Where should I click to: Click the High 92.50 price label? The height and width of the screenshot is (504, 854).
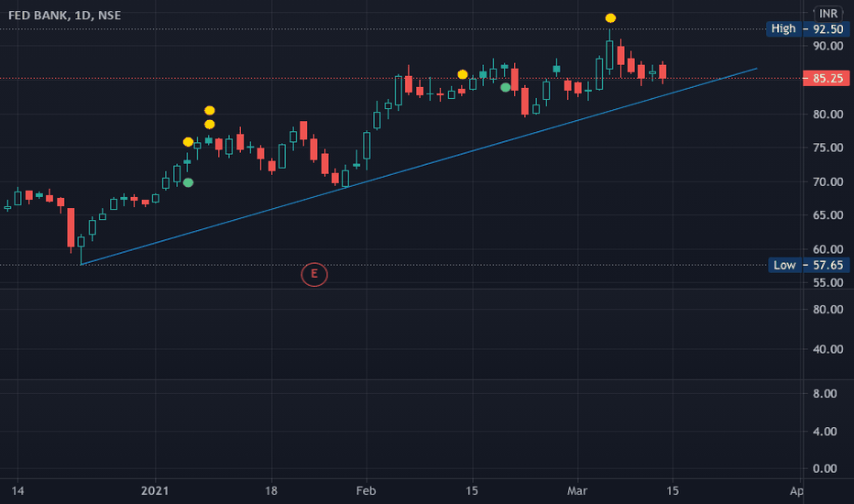point(807,29)
